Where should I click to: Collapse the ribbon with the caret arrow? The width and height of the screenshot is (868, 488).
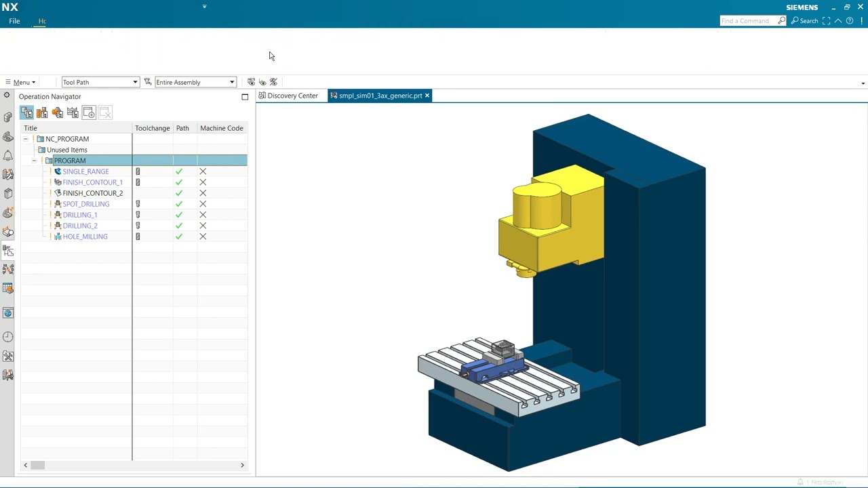click(838, 21)
